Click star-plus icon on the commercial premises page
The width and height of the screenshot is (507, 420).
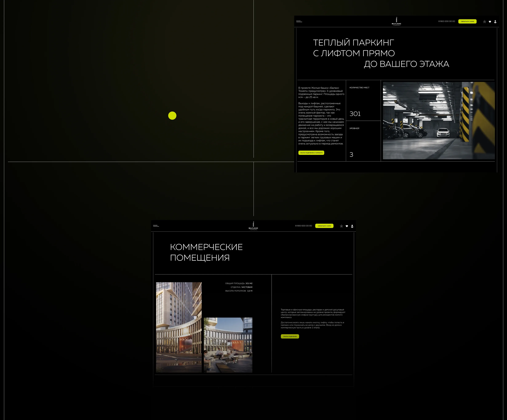pos(341,226)
